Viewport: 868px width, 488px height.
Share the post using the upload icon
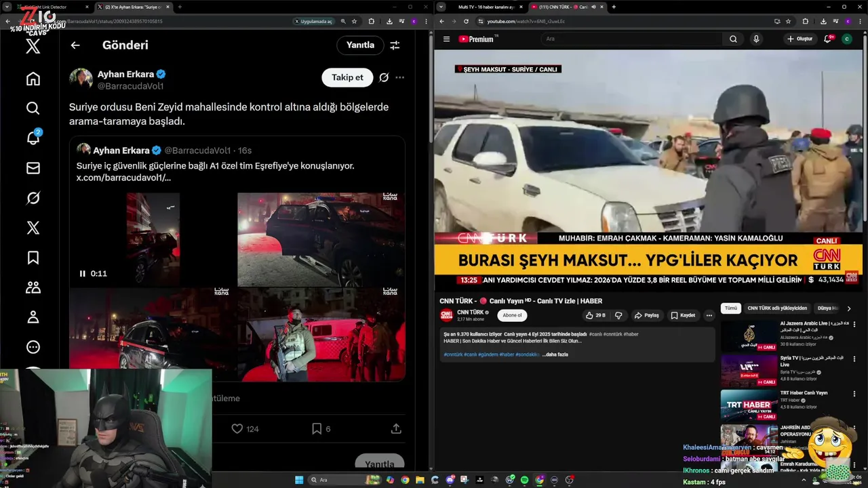tap(396, 429)
